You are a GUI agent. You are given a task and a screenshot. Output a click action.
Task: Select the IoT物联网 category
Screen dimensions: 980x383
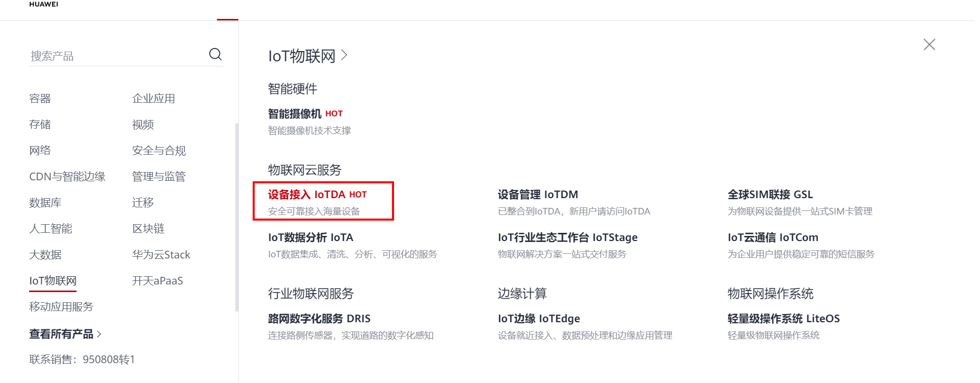tap(53, 281)
